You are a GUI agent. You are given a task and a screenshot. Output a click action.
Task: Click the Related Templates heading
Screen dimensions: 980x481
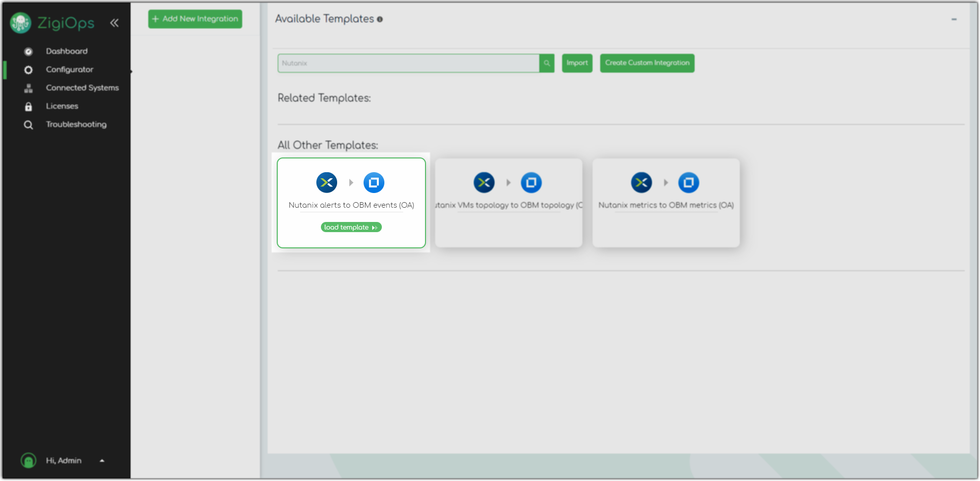324,98
